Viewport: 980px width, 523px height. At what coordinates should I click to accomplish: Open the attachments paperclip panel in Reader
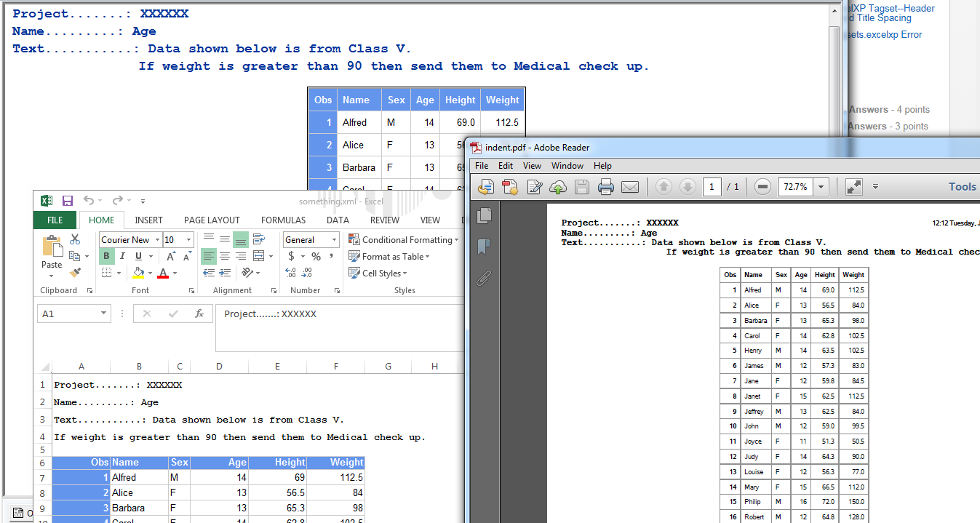tap(483, 278)
